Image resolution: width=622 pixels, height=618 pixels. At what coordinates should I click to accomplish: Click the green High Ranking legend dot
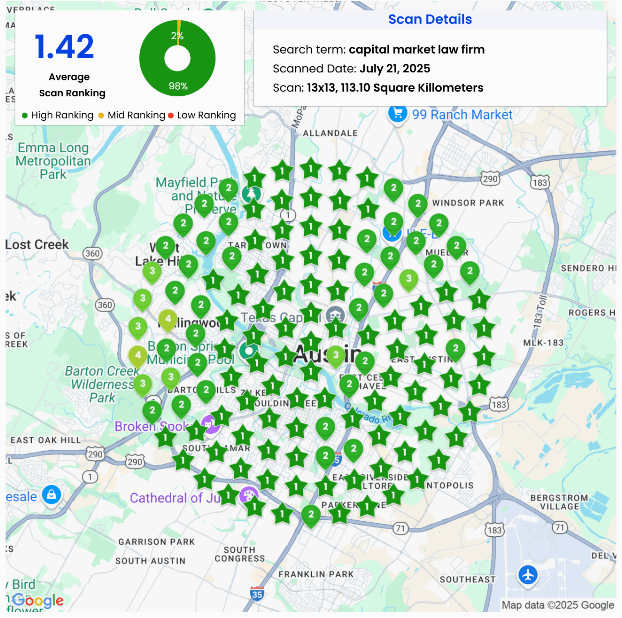coord(25,115)
